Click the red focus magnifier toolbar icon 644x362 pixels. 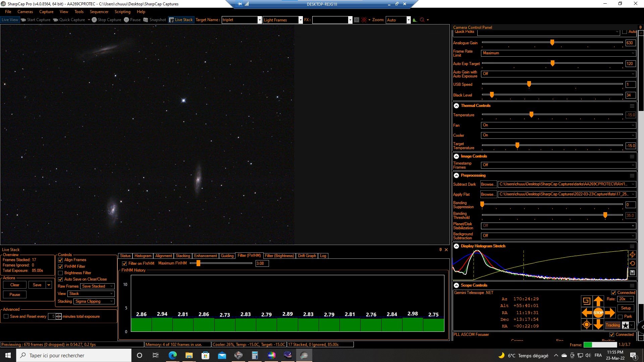pyautogui.click(x=422, y=20)
